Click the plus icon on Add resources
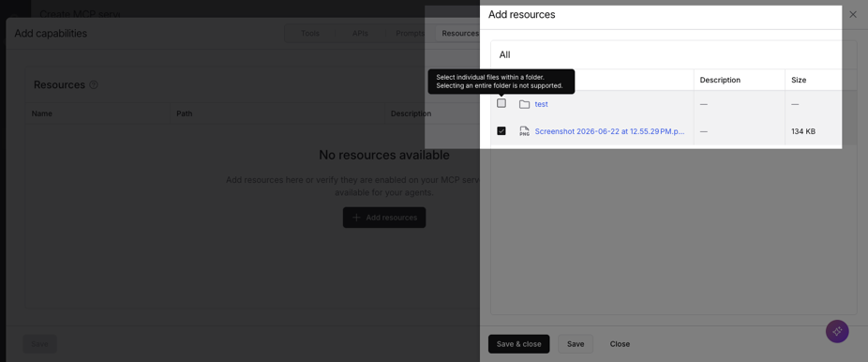868x362 pixels. [x=357, y=218]
